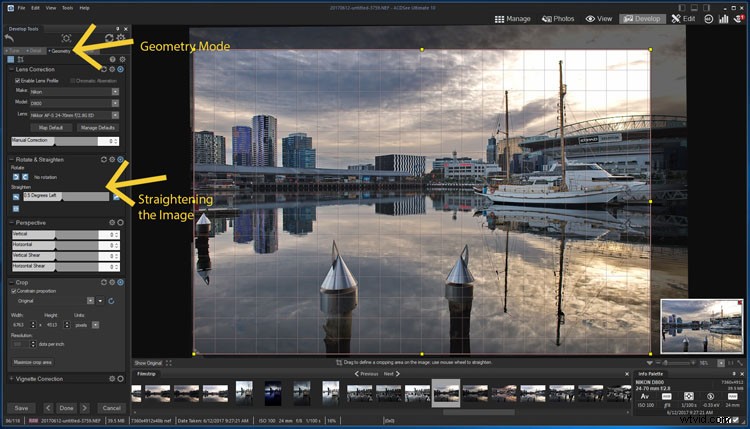750x429 pixels.
Task: Open the Units pixels dropdown
Action: (95, 325)
